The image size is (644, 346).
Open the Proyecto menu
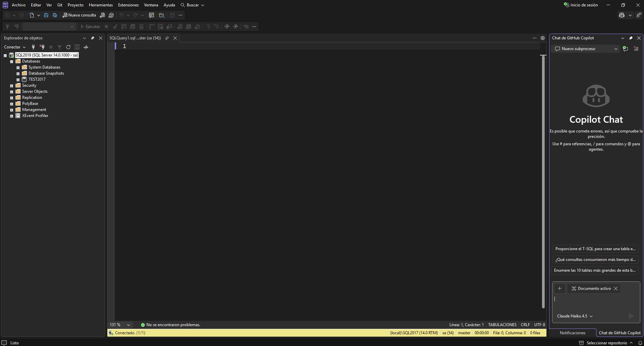point(75,5)
